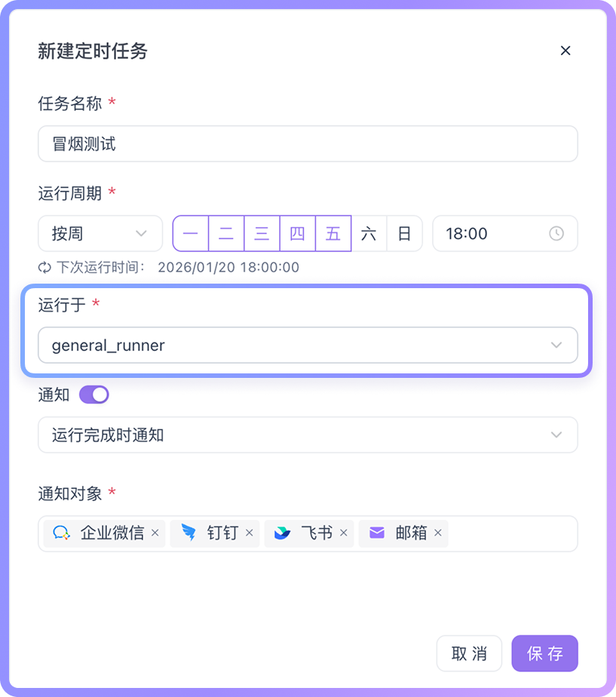Deselect Wednesday 三 in the weekday selector
This screenshot has height=697, width=616.
262,233
